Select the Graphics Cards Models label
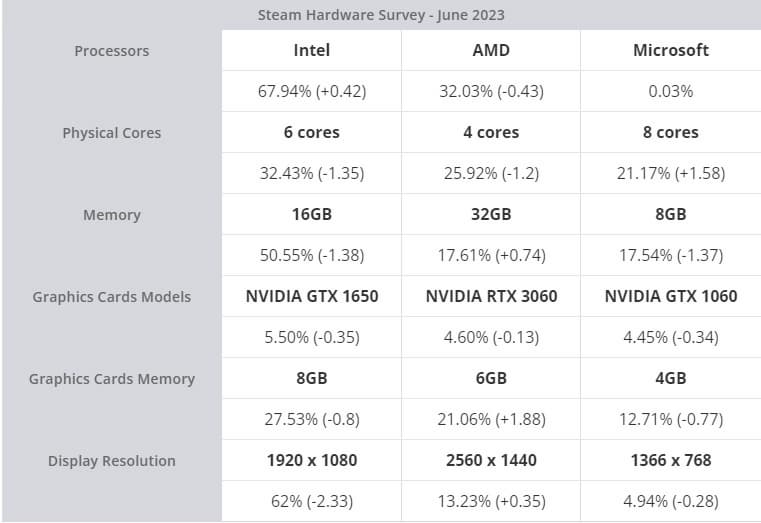 tap(112, 297)
